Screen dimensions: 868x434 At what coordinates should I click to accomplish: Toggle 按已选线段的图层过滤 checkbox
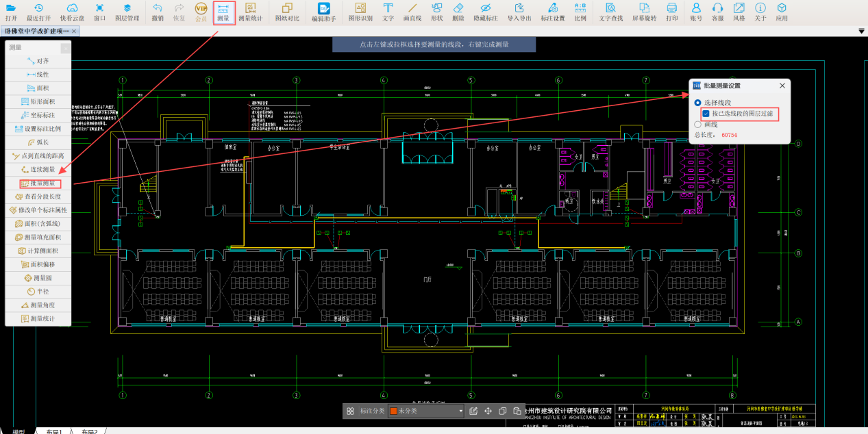pos(706,114)
